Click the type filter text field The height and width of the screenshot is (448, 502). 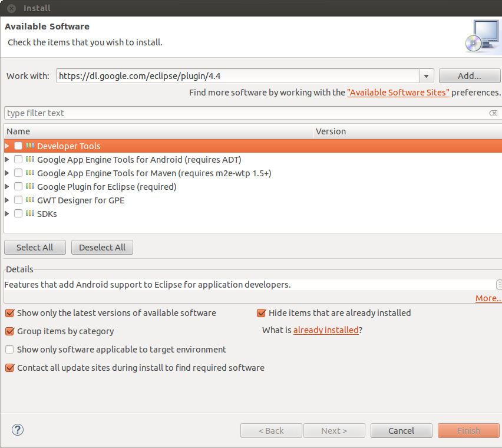pyautogui.click(x=245, y=113)
